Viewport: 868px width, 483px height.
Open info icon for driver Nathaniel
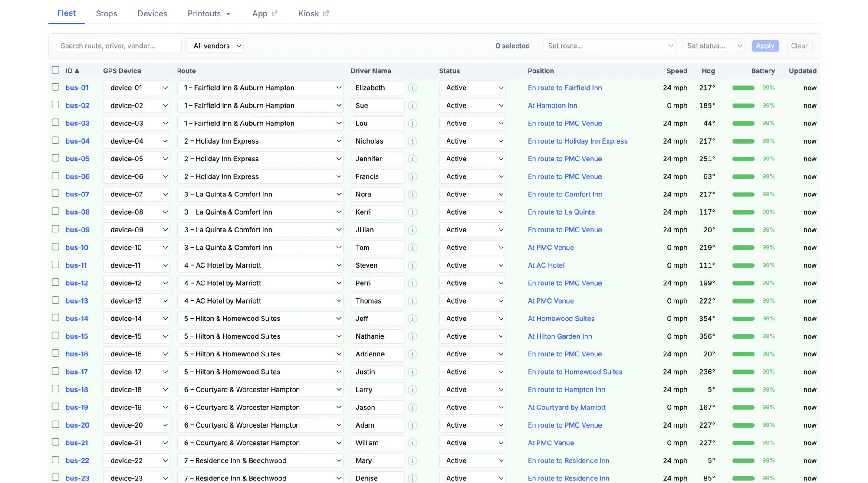tap(412, 336)
